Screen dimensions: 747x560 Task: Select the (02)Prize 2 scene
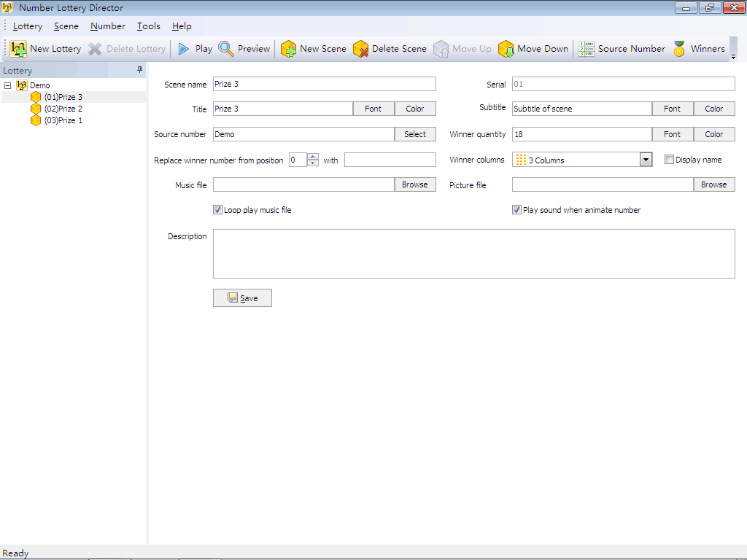pyautogui.click(x=63, y=109)
